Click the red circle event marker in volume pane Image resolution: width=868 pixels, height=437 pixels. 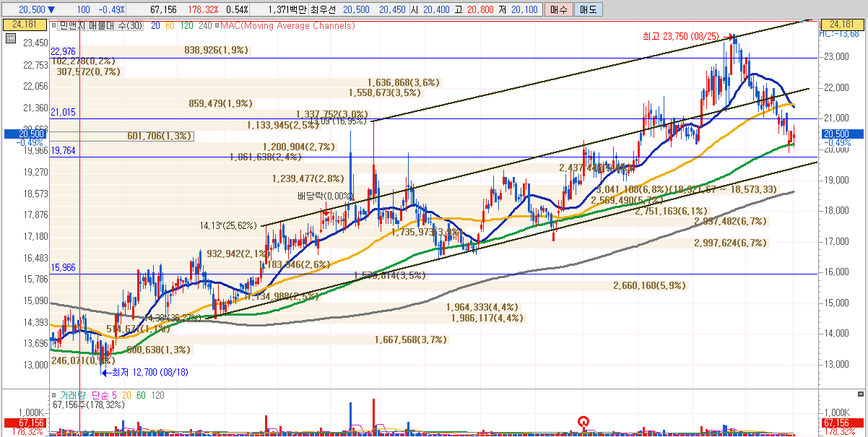(583, 421)
